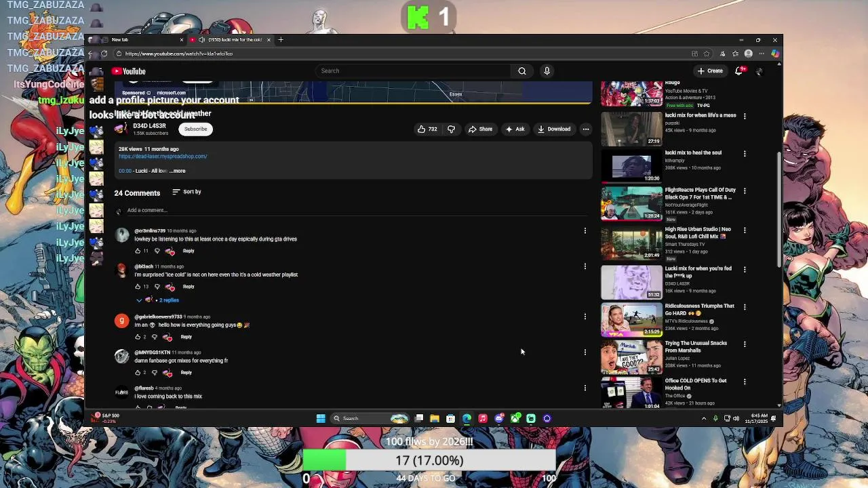This screenshot has height=488, width=868.
Task: Click the browser address bar URL
Action: coord(178,54)
